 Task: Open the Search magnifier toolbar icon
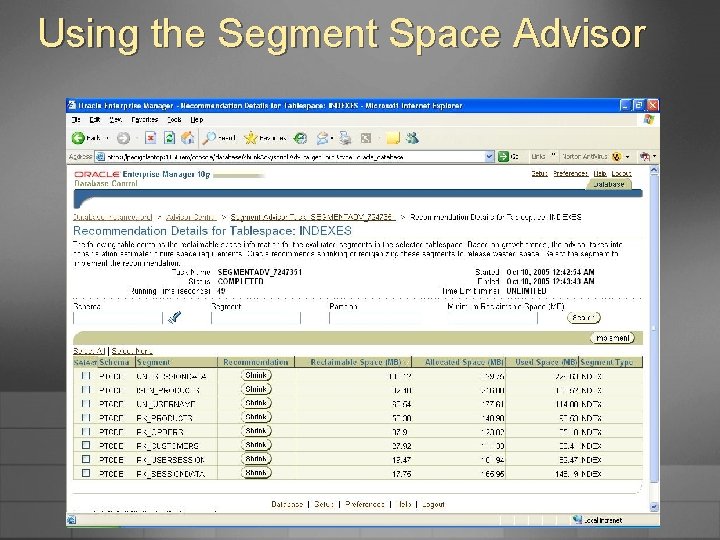click(209, 138)
